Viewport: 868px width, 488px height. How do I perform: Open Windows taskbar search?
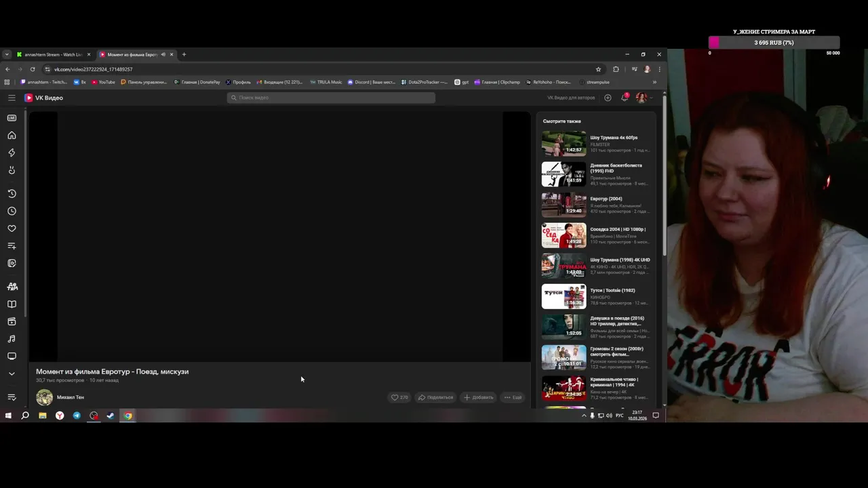25,415
